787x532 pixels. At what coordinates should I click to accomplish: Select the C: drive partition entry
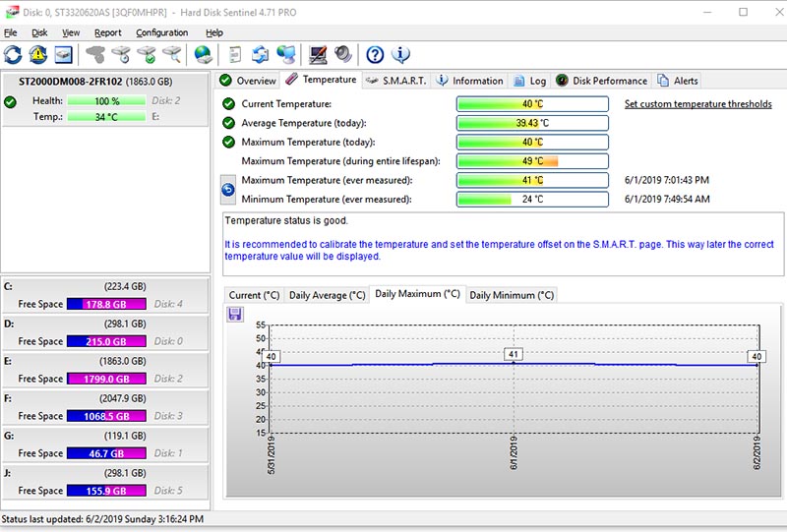point(105,295)
